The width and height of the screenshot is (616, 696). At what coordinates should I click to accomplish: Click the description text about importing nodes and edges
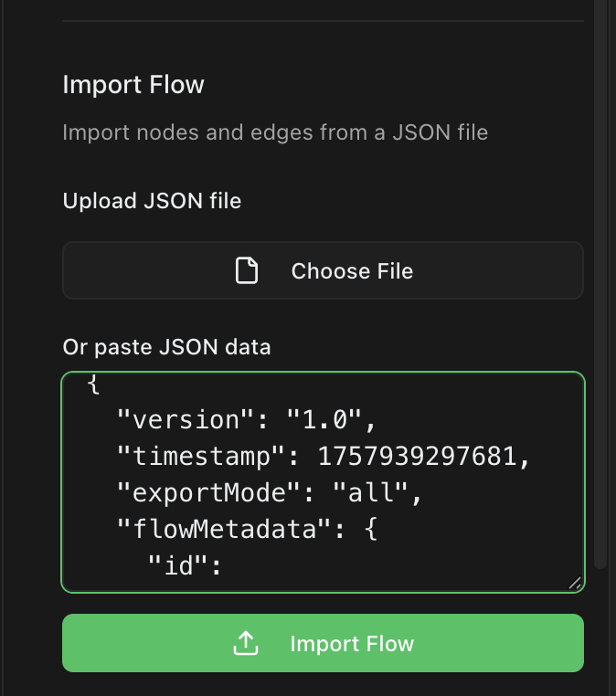(275, 132)
